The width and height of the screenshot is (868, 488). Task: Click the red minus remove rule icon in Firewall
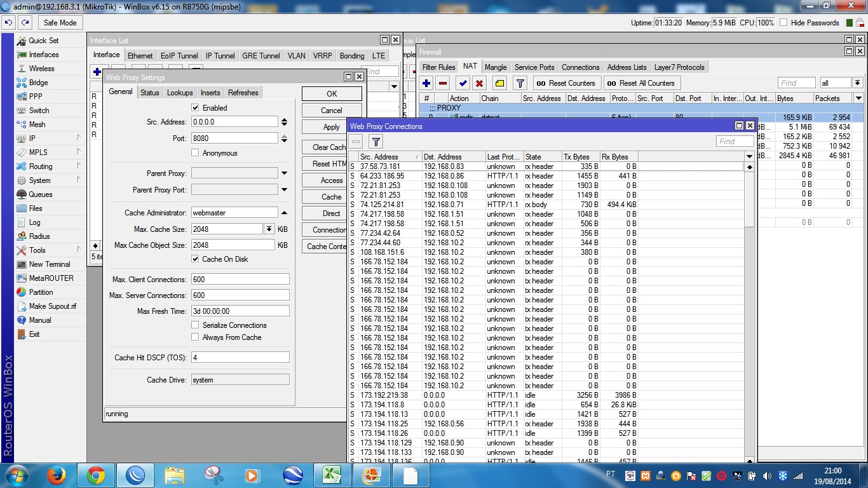tap(443, 83)
